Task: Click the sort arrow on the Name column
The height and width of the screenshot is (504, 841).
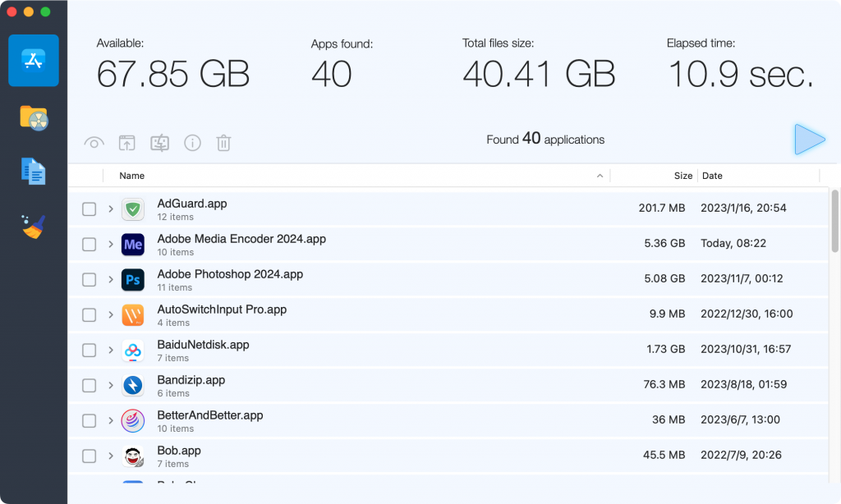Action: [x=600, y=176]
